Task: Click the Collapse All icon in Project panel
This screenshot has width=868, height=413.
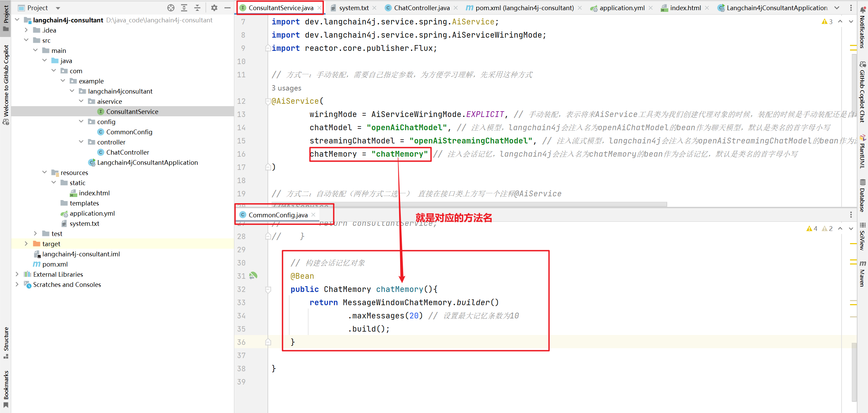Action: 197,8
